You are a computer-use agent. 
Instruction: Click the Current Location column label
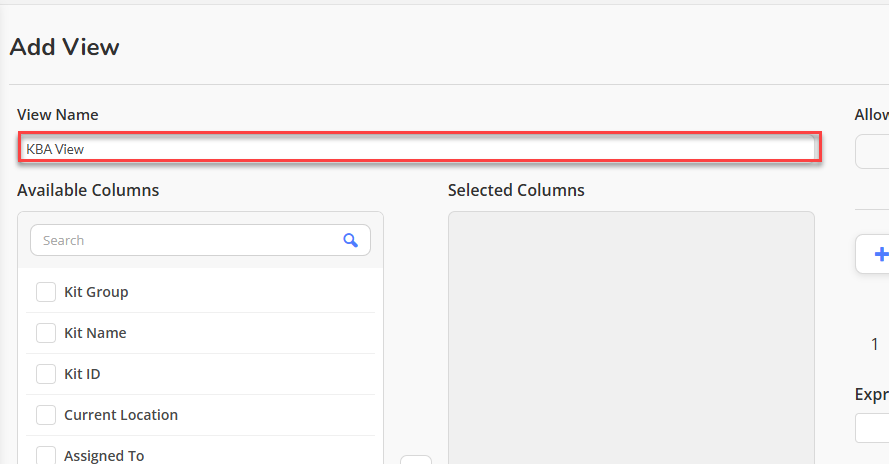(121, 415)
